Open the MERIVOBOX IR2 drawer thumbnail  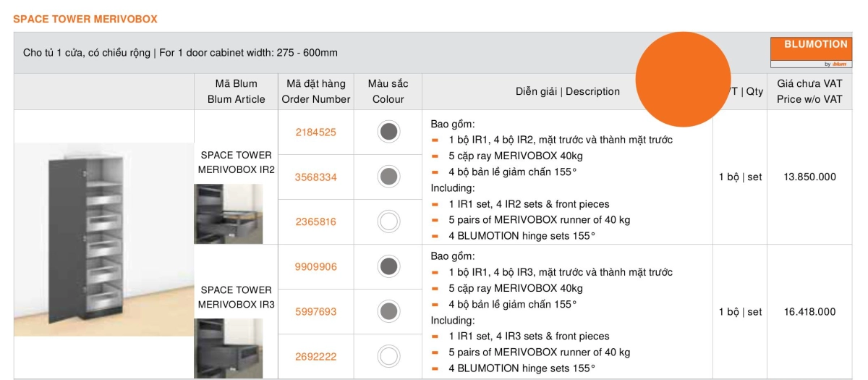228,214
